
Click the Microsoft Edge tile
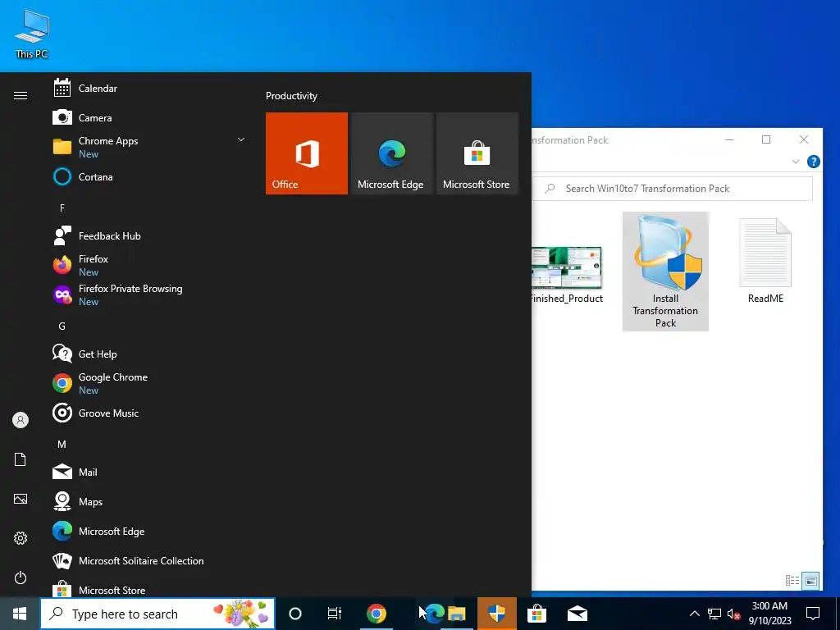click(391, 153)
